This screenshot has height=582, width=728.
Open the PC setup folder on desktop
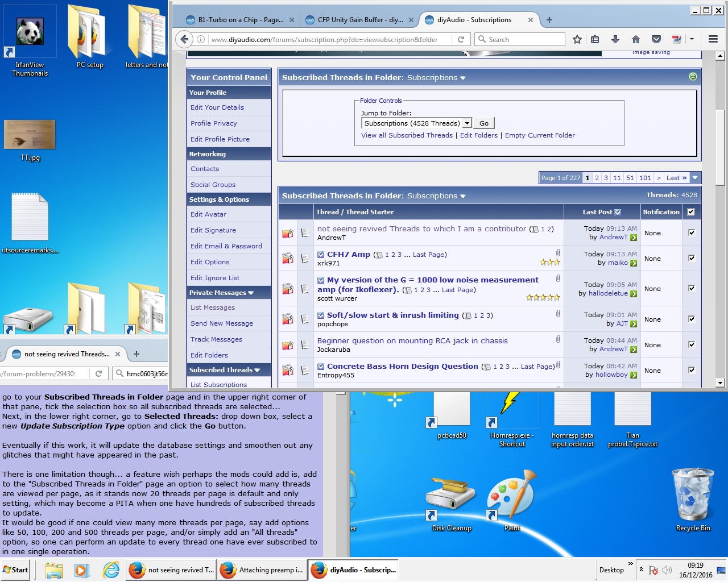pyautogui.click(x=90, y=37)
